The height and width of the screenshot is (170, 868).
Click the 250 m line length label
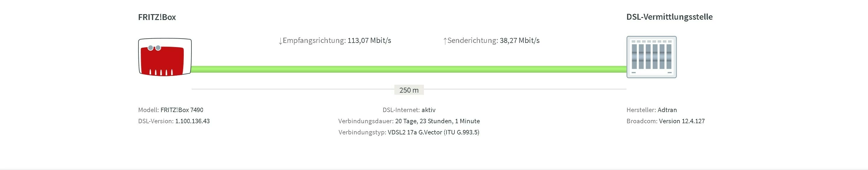[x=409, y=90]
